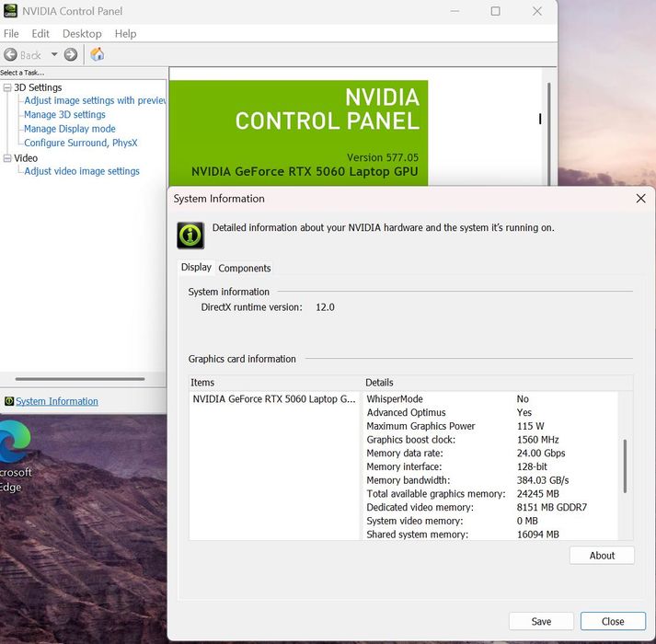
Task: Click the green info icon in dialog
Action: coord(190,236)
